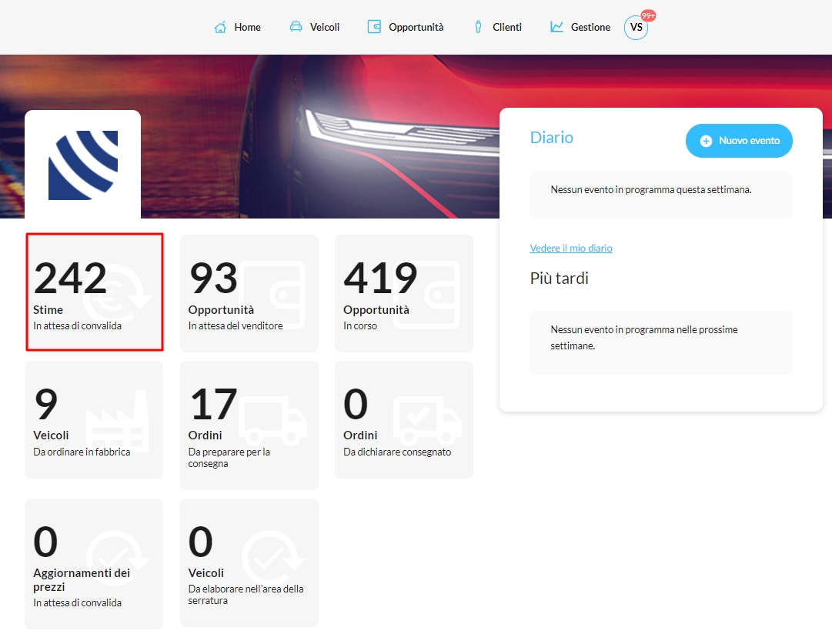The height and width of the screenshot is (644, 832).
Task: Create a new event with Nuovo evento
Action: coord(739,141)
